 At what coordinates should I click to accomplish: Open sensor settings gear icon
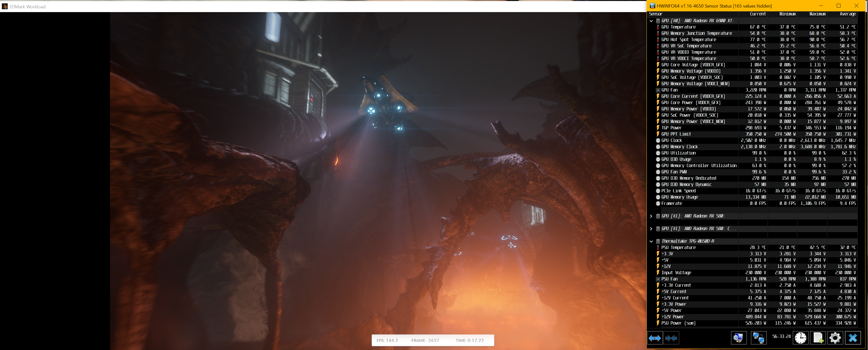(x=835, y=338)
